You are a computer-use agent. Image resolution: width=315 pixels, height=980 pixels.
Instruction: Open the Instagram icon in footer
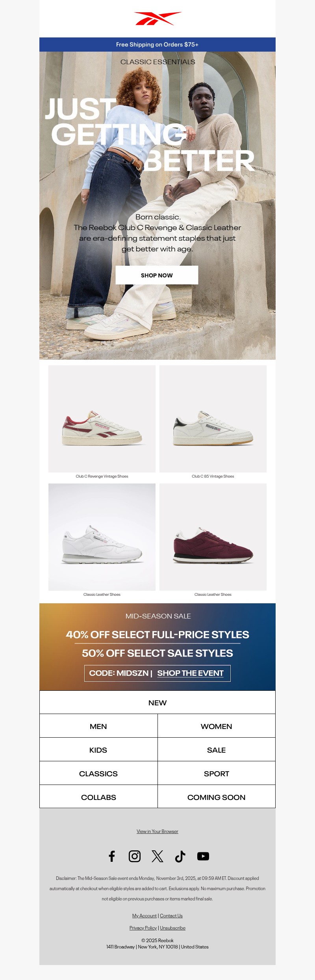135,856
